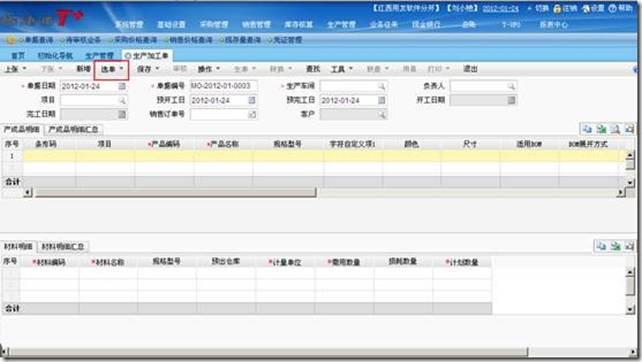Switch to 材料明细汇总 tab
The width and height of the screenshot is (642, 362).
pos(63,247)
